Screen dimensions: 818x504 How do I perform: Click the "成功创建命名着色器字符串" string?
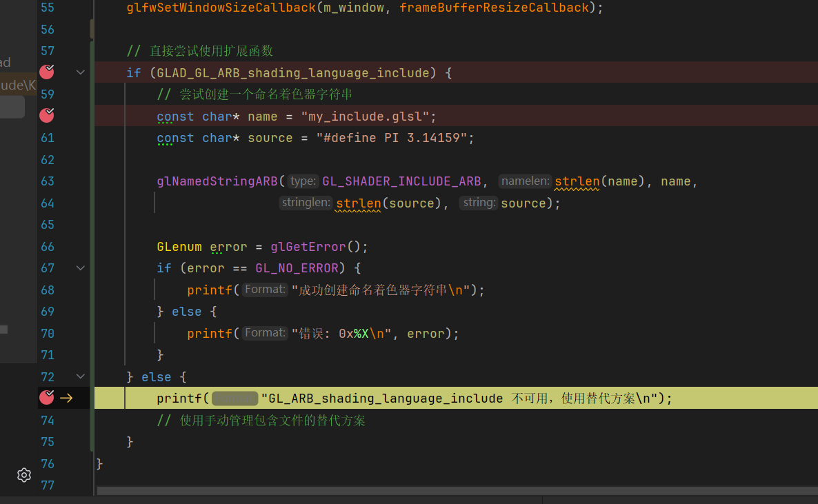(373, 290)
